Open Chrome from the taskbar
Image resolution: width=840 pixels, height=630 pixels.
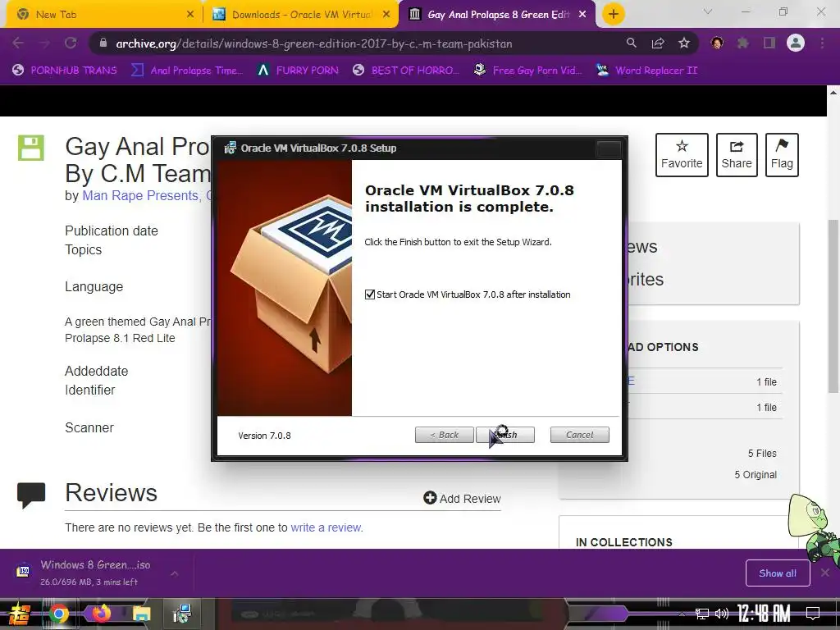point(58,614)
